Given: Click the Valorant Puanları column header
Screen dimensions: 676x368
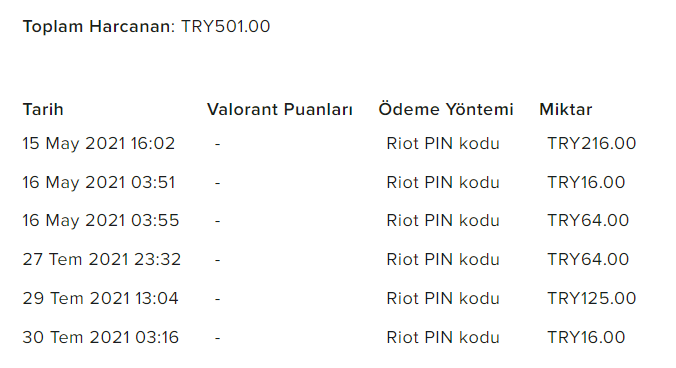Looking at the screenshot, I should (280, 109).
